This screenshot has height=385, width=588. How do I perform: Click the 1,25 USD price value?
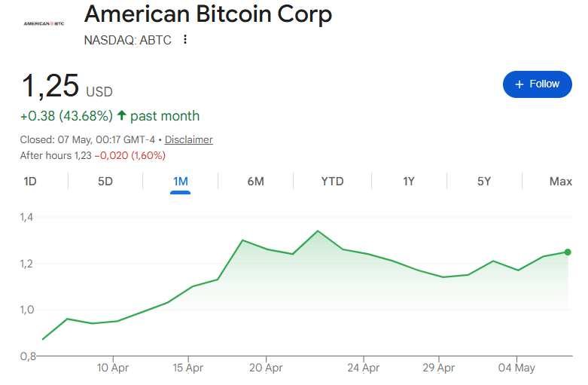coord(67,87)
